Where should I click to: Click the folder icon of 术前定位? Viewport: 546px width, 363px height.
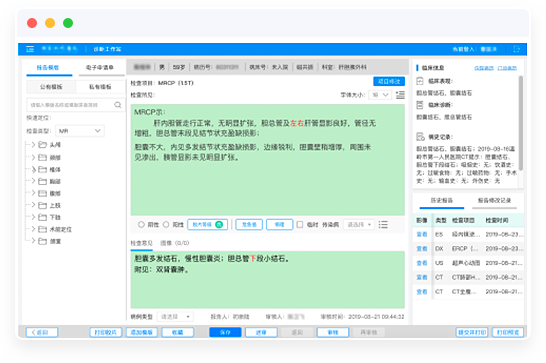pos(42,229)
